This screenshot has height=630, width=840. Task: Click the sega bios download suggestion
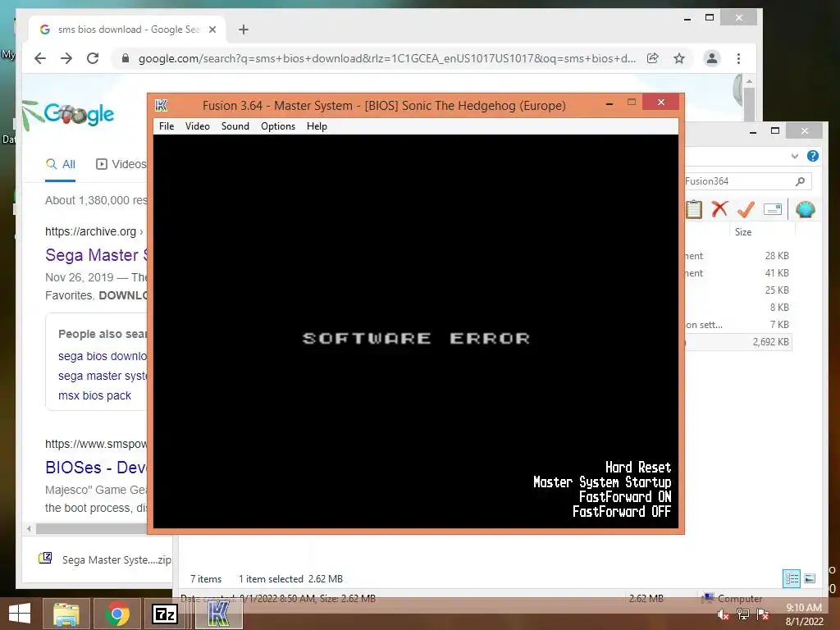pos(103,356)
